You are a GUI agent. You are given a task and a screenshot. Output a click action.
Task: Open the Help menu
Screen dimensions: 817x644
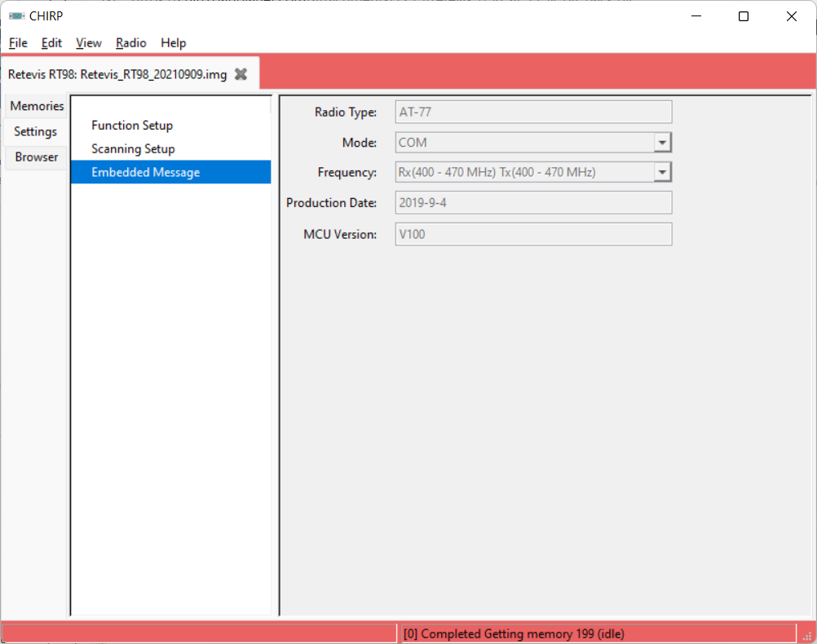pos(173,42)
